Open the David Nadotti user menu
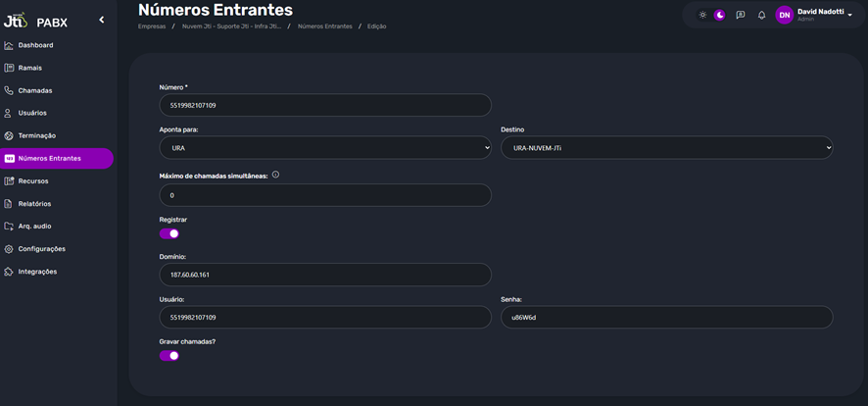 click(x=825, y=15)
